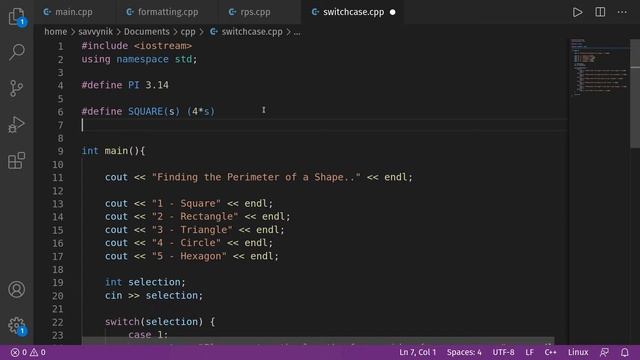Image resolution: width=640 pixels, height=360 pixels.
Task: Open the Accounts menu icon
Action: 16,289
